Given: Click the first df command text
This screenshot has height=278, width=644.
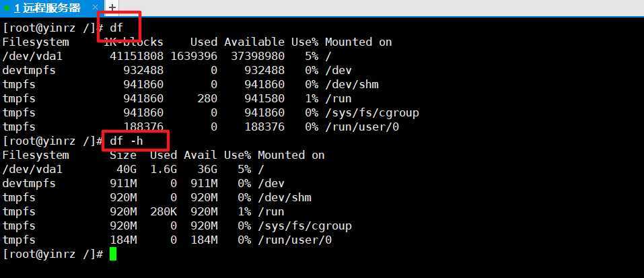Looking at the screenshot, I should coord(116,28).
